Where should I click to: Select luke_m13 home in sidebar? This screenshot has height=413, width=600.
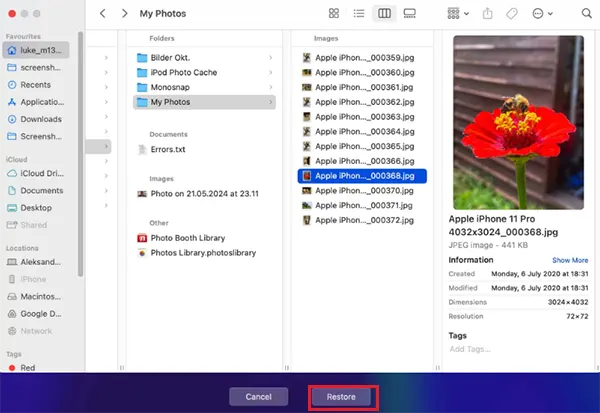point(36,50)
